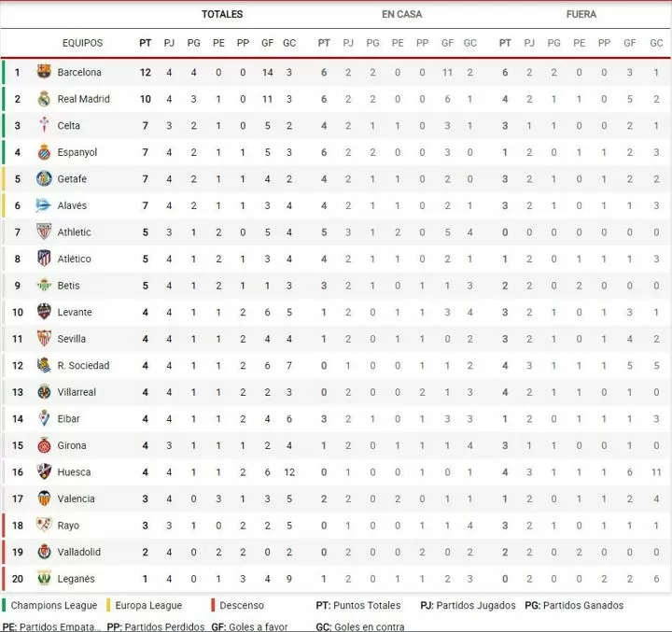
Task: Select the Leganés crest icon
Action: pyautogui.click(x=44, y=579)
